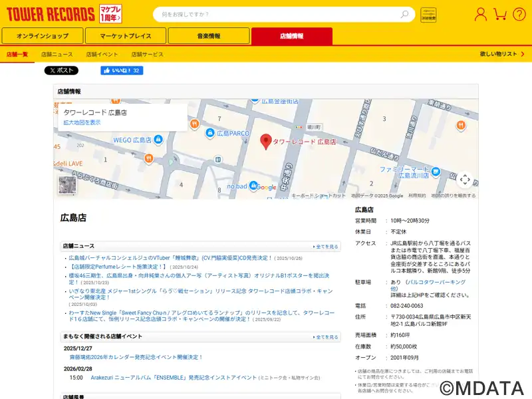Open the Arakezuri ENSEMBLE in-store event link
The image size is (532, 399).
(174, 378)
